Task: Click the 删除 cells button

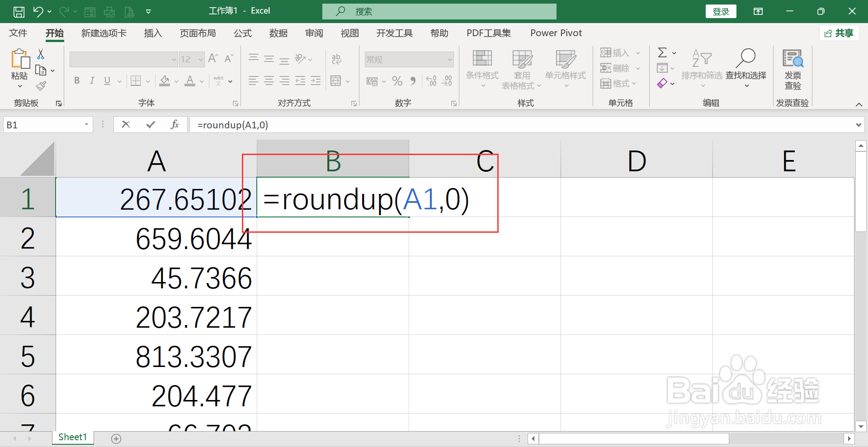Action: [x=620, y=68]
